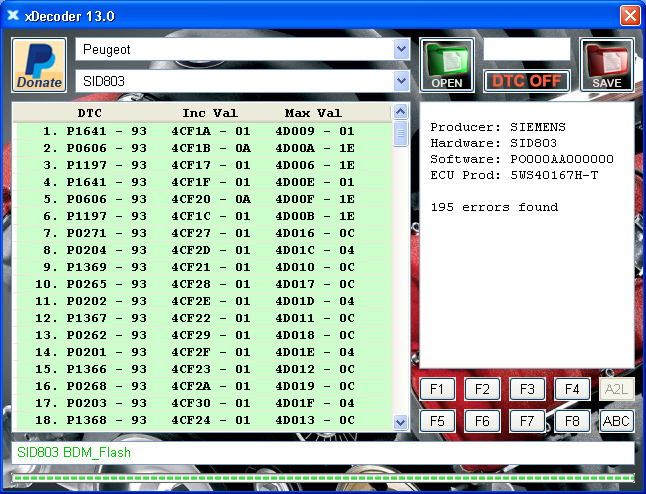Click the PayPal Donate icon
Screen dimensions: 646x494
pyautogui.click(x=39, y=65)
